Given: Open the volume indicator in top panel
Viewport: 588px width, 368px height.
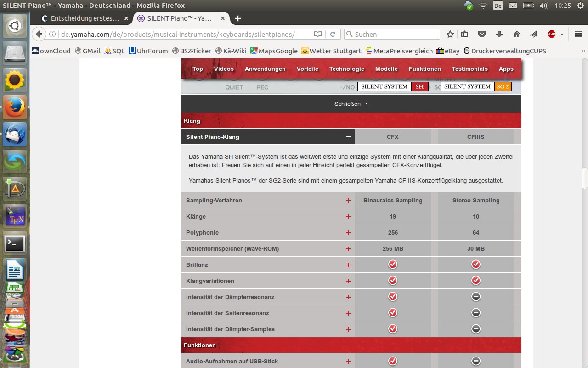Looking at the screenshot, I should 543,6.
